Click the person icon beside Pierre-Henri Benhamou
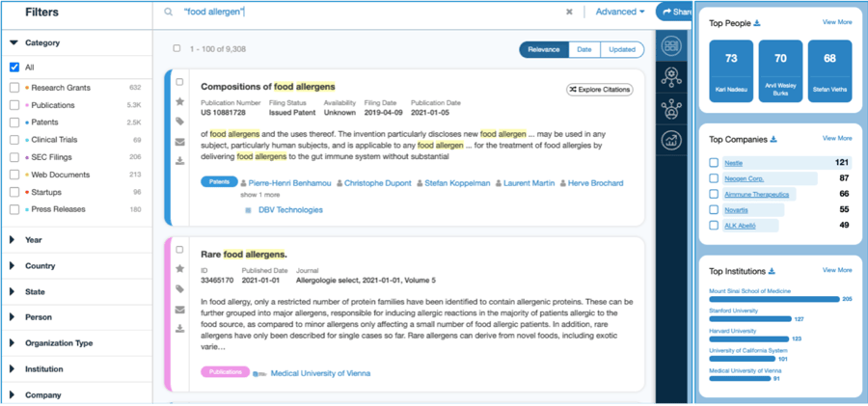The width and height of the screenshot is (868, 406). [243, 183]
